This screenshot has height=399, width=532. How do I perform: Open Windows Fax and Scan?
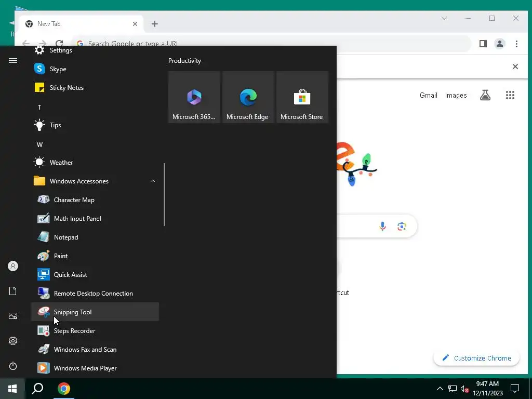(95, 349)
